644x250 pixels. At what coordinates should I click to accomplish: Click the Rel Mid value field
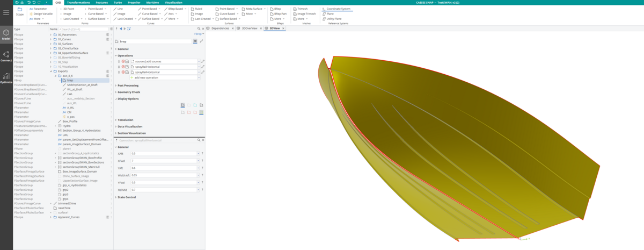point(165,190)
